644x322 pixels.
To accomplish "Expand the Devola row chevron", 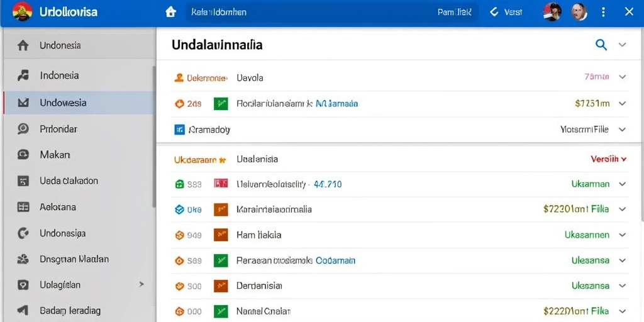I will click(x=622, y=77).
